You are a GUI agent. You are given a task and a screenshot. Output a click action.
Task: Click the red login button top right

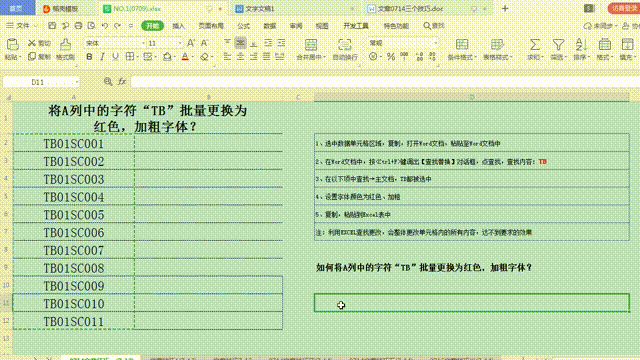[x=624, y=8]
